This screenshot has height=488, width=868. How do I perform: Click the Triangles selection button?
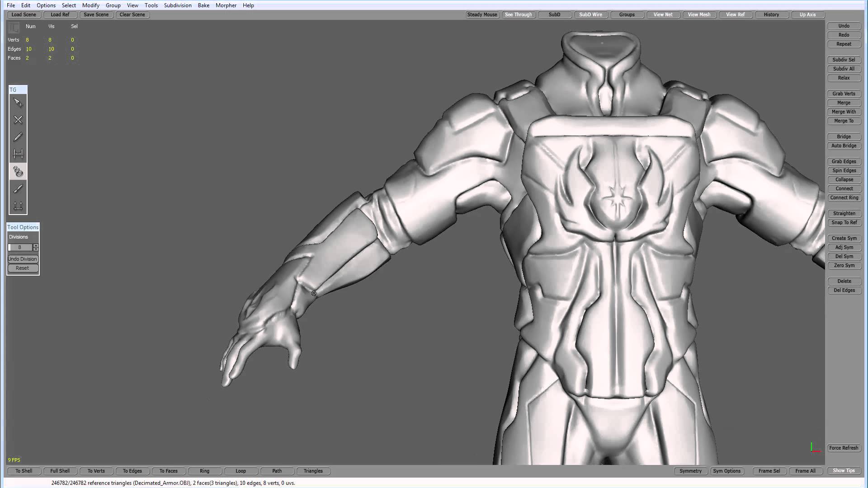point(313,471)
